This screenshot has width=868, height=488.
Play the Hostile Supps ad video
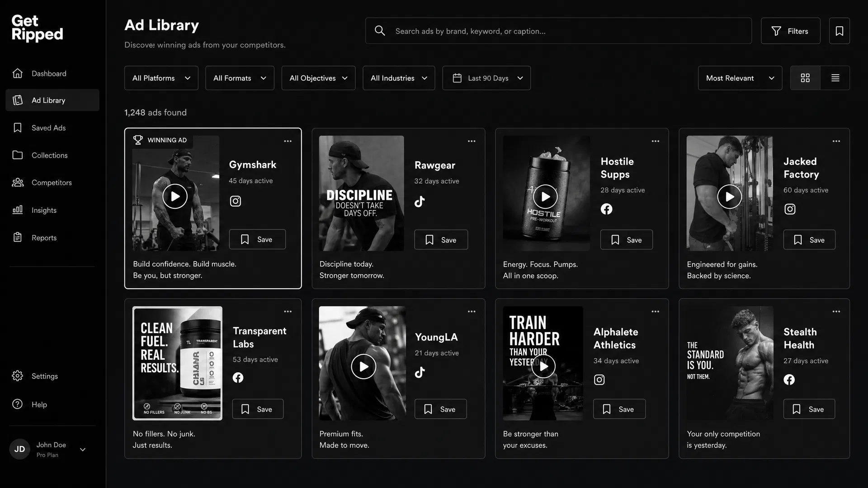[545, 197]
